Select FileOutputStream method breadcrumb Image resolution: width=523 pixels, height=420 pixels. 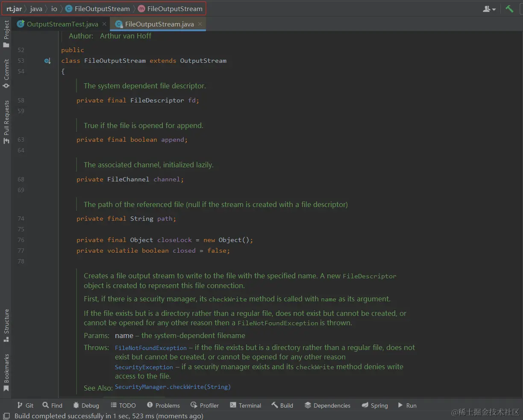170,9
